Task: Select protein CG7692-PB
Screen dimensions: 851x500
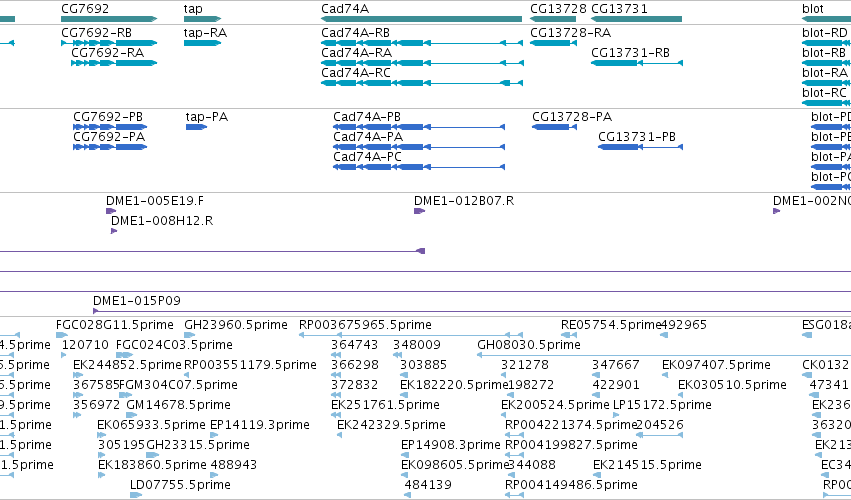Action: click(110, 127)
